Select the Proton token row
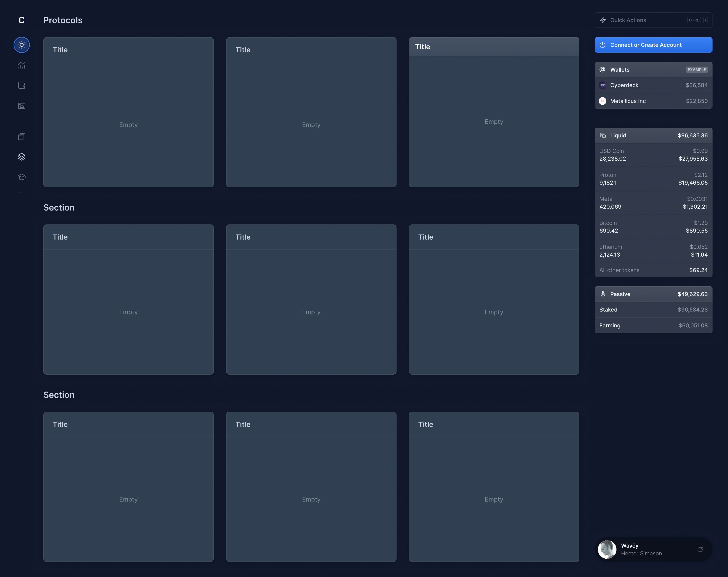 click(653, 179)
